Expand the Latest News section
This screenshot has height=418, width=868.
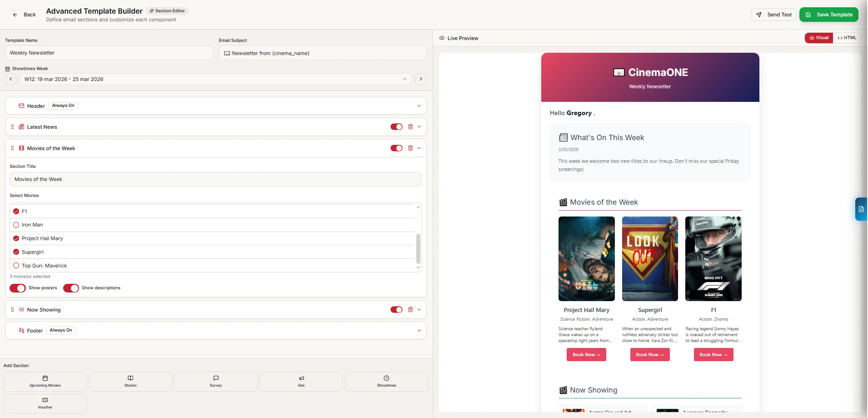coord(419,127)
